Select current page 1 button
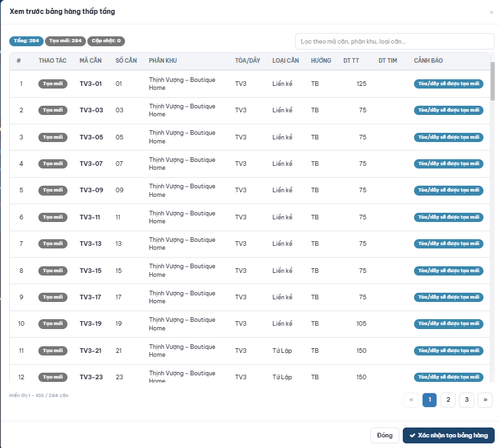Screen dimensions: 500x448 pos(429,400)
